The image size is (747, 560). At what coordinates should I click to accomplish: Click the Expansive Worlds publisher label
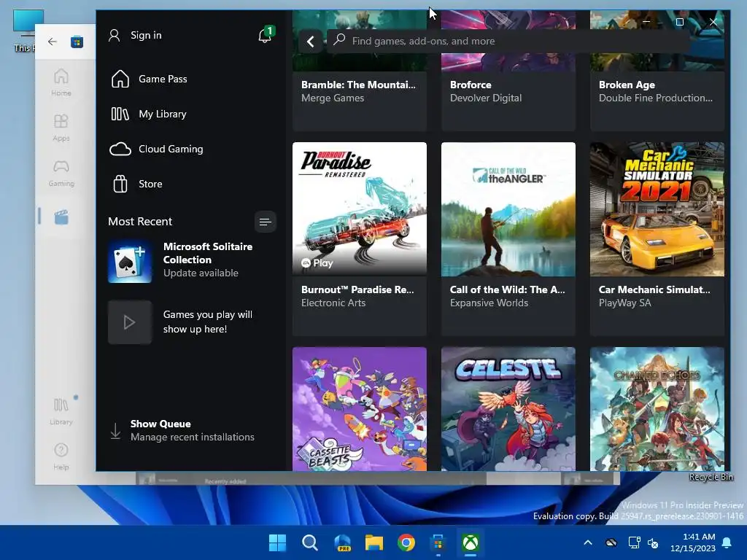point(489,303)
